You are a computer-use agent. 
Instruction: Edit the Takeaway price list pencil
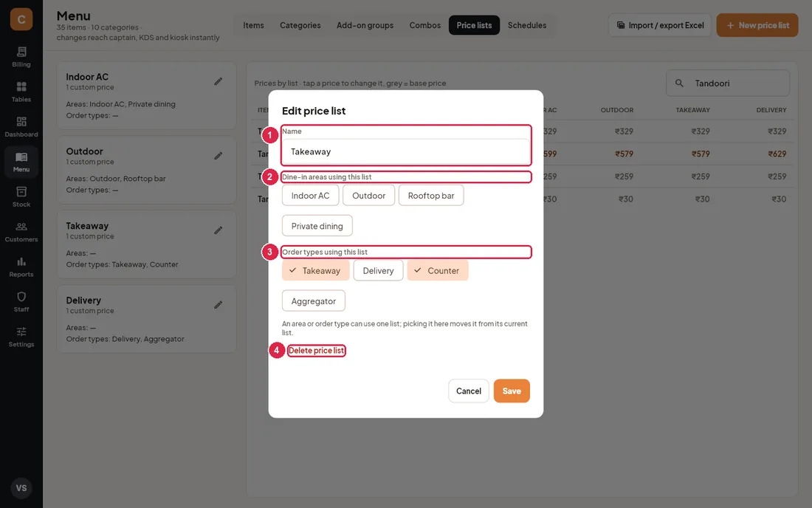coord(218,230)
